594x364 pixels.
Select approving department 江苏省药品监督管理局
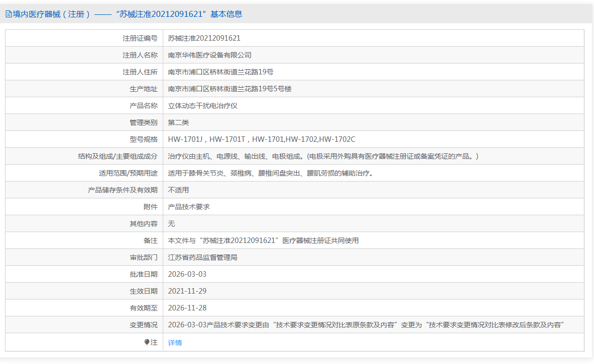202,257
